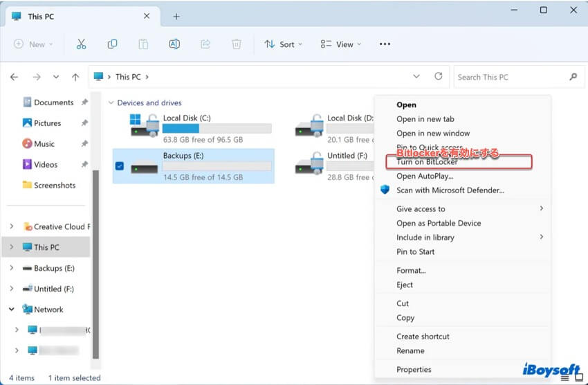Open the Sort dropdown menu
Image resolution: width=588 pixels, height=385 pixels.
283,44
